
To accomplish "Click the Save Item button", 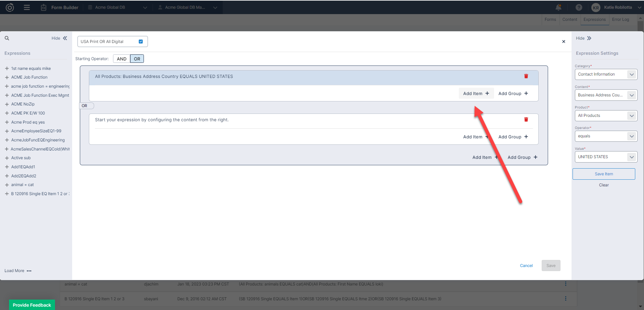I will point(603,174).
